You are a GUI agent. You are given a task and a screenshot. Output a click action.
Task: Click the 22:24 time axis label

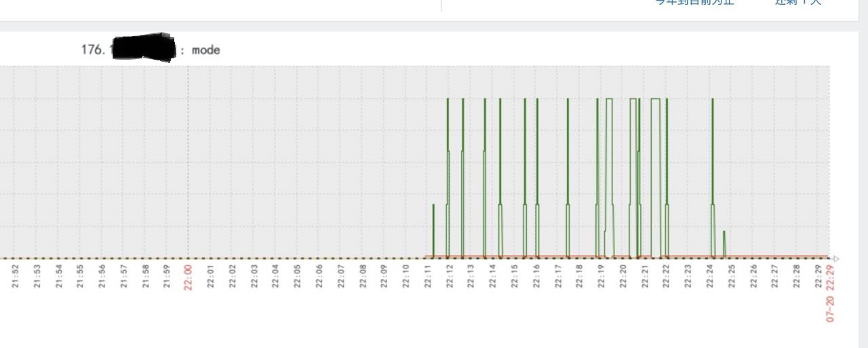(709, 275)
